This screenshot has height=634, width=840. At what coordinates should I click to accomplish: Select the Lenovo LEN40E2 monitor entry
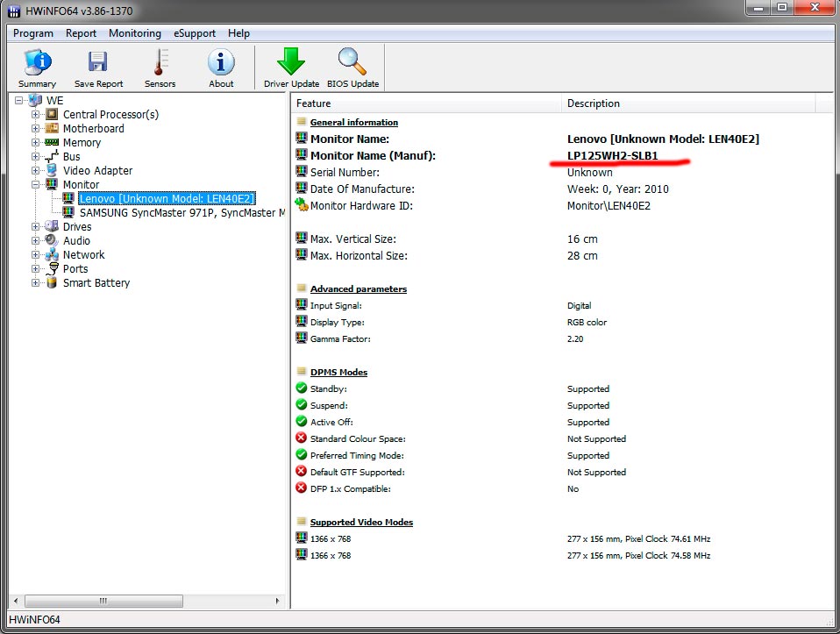167,198
